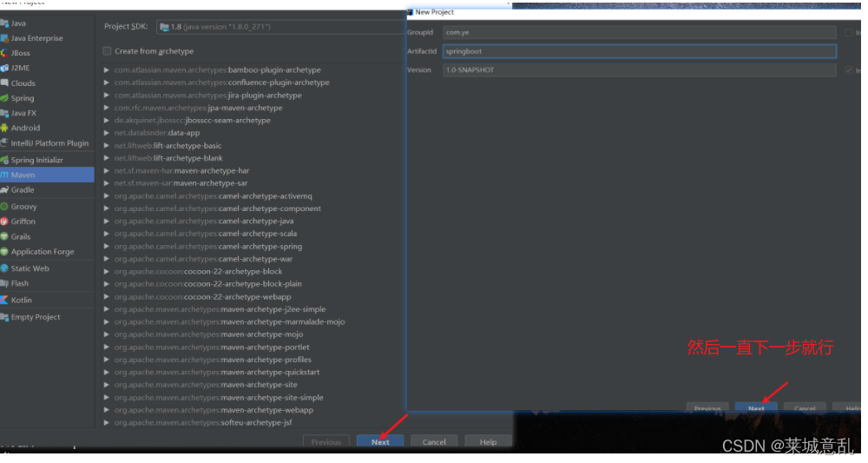Select the Android robot icon

coord(4,128)
